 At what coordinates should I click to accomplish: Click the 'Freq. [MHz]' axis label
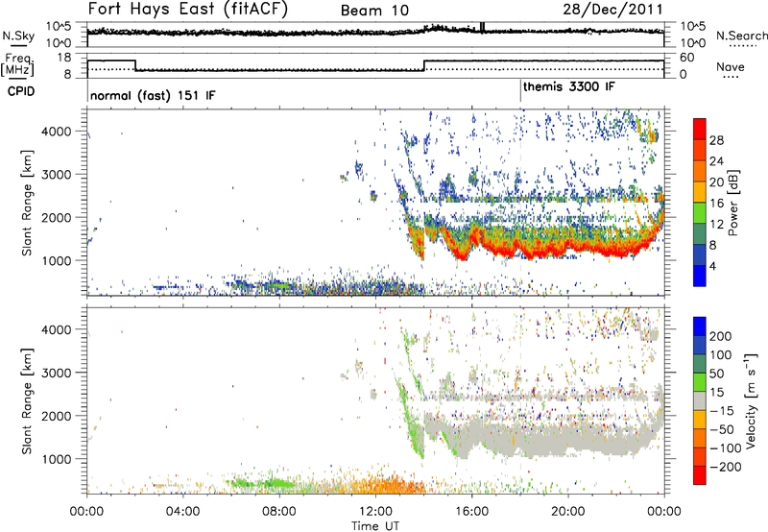click(18, 65)
